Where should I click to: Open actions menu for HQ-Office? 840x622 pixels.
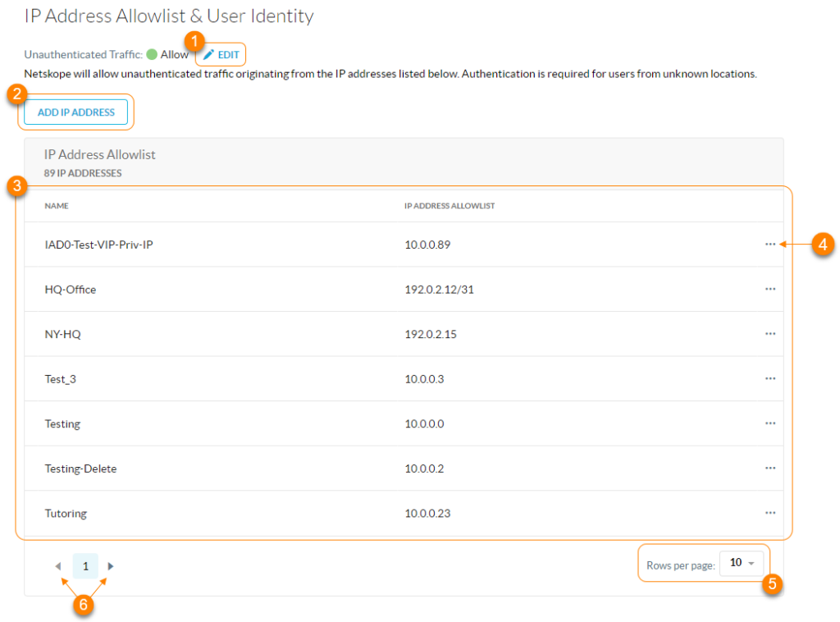point(770,289)
